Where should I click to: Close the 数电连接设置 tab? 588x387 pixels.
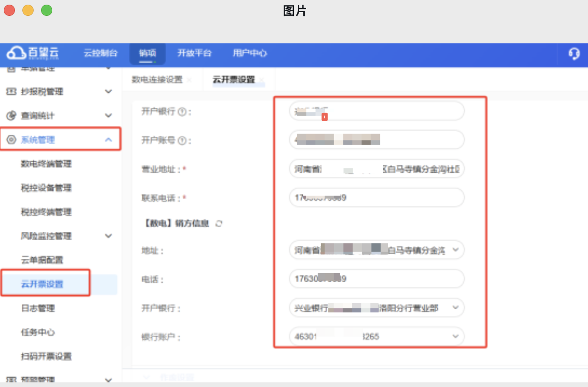point(189,80)
